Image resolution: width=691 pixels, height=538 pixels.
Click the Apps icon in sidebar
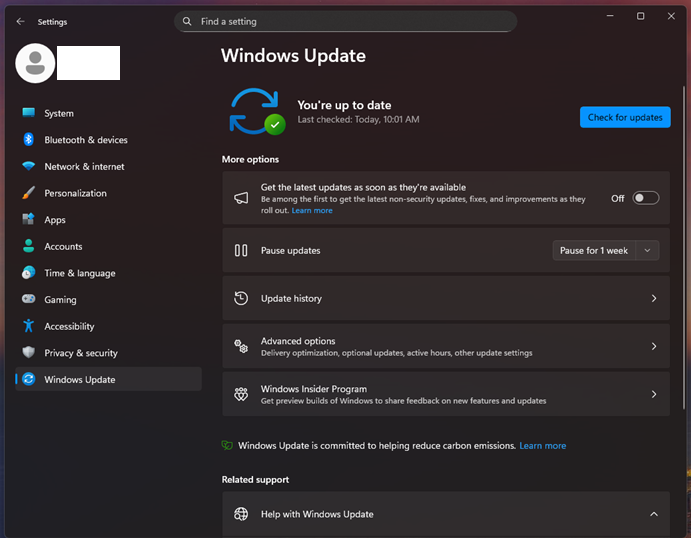point(29,219)
